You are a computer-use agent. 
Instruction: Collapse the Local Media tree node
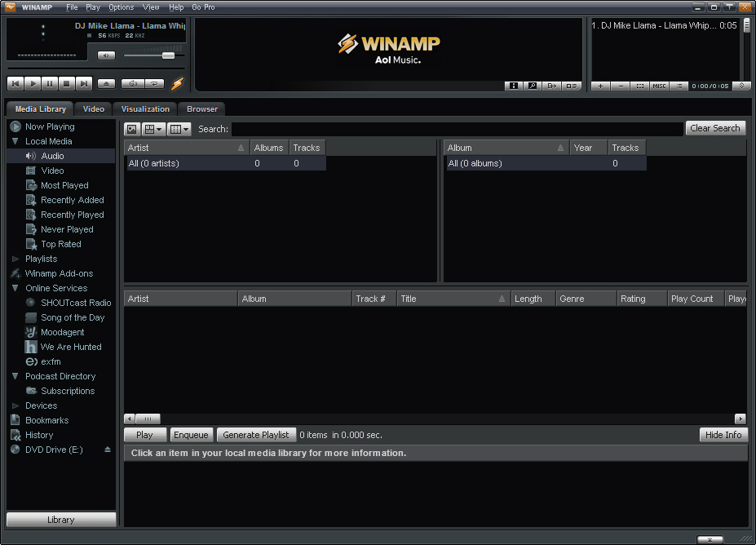click(15, 141)
